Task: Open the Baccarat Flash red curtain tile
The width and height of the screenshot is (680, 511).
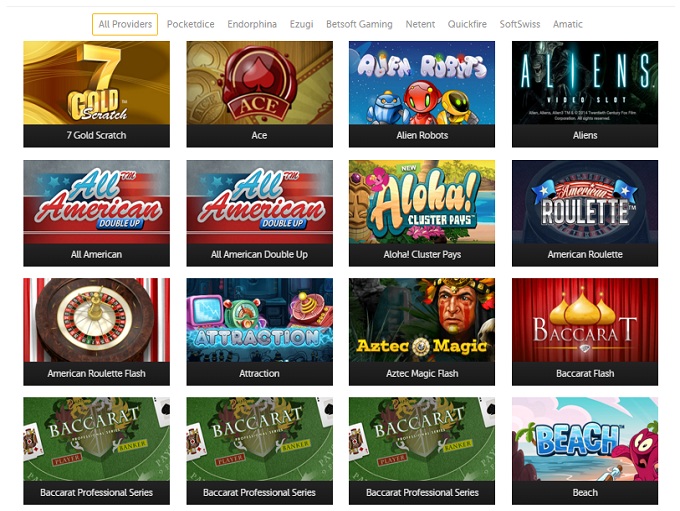Action: 585,320
